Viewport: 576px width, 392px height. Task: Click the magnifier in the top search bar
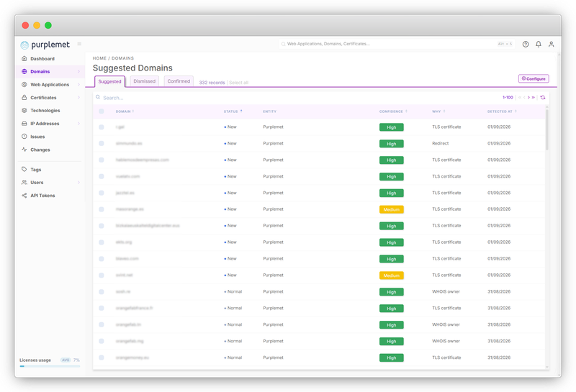[283, 44]
